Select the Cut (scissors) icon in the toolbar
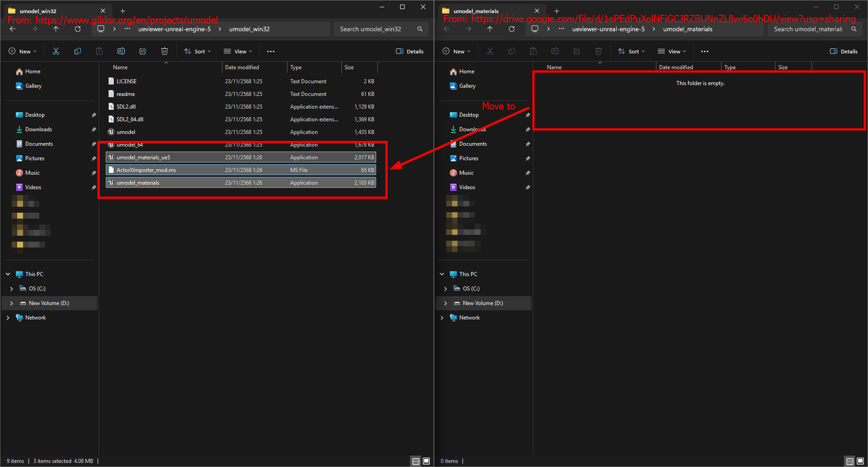The image size is (868, 467). pyautogui.click(x=56, y=51)
